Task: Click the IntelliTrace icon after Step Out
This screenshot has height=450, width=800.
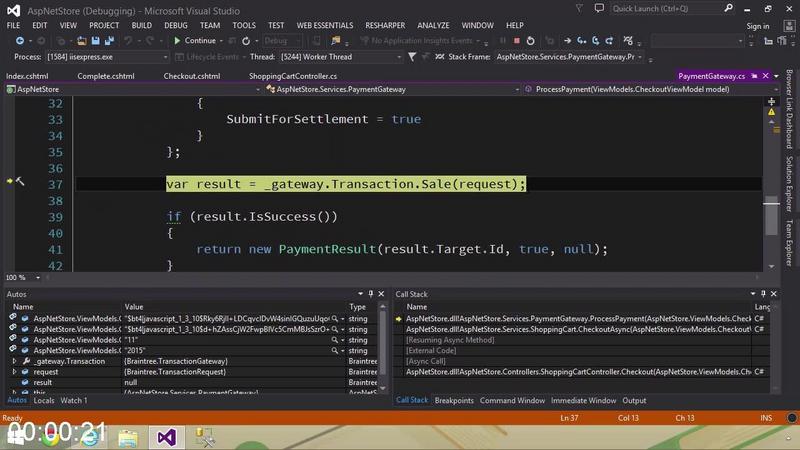Action: 628,41
